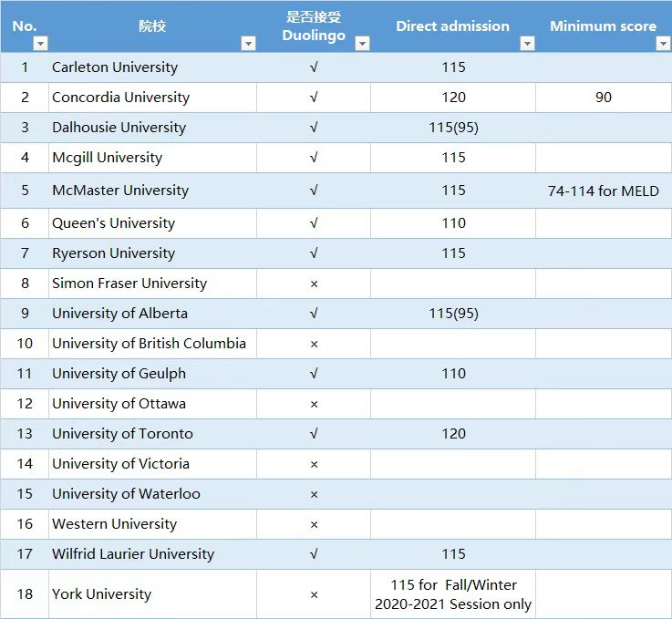The width and height of the screenshot is (672, 619).
Task: Click the 'Queen's University' cell
Action: 152,223
